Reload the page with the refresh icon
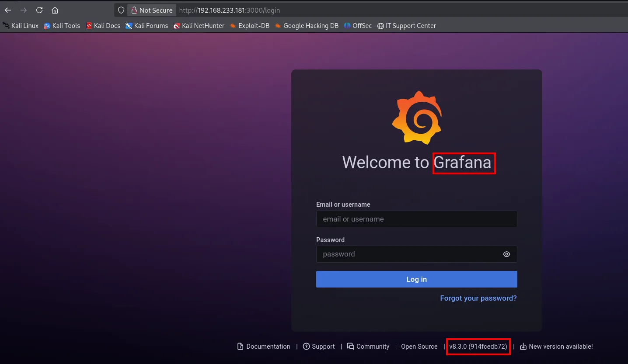The height and width of the screenshot is (364, 628). coord(39,10)
